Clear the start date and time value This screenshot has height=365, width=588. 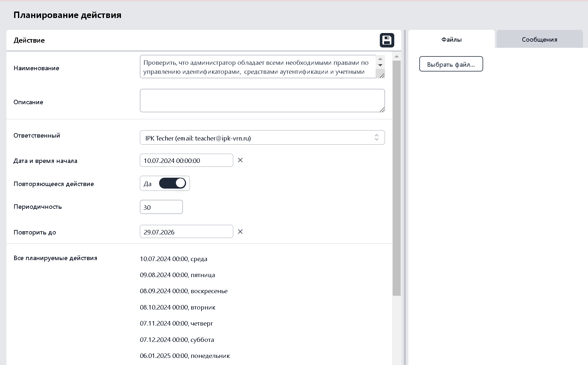coord(240,160)
